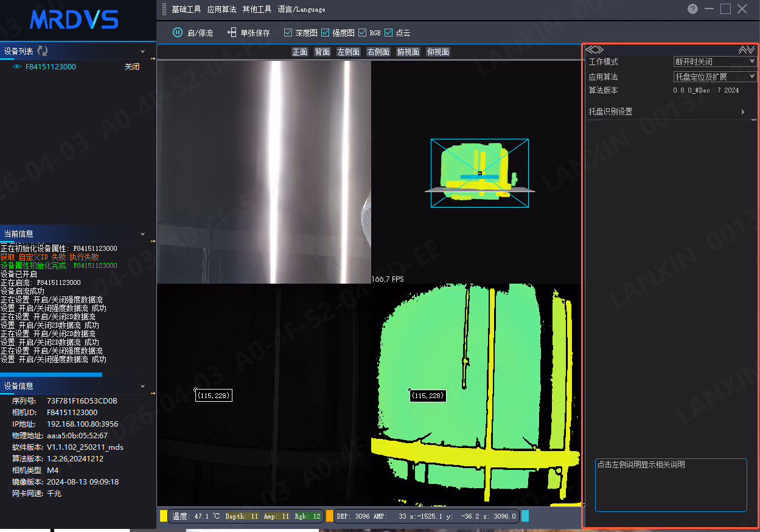The width and height of the screenshot is (760, 532).
Task: Click the help question mark icon
Action: click(x=692, y=9)
